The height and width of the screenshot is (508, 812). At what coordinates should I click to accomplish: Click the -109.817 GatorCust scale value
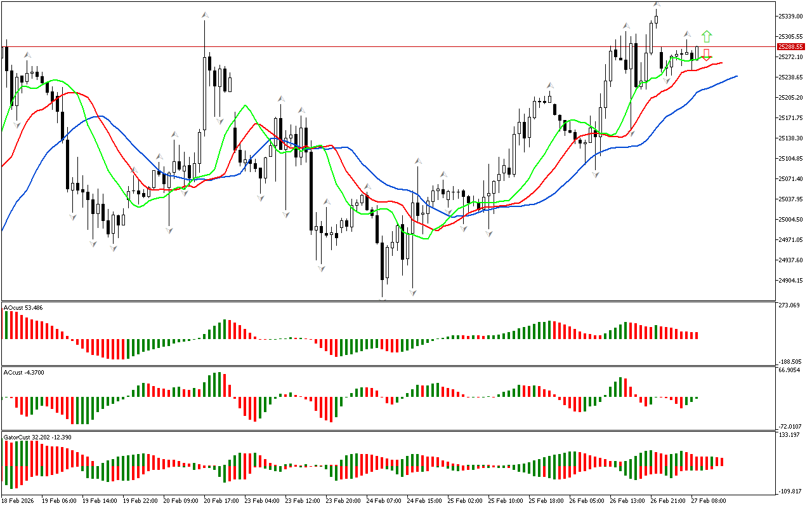(790, 491)
